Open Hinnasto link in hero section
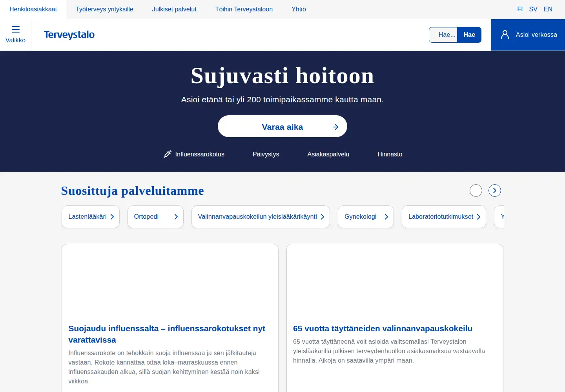This screenshot has width=565, height=392. (x=390, y=154)
